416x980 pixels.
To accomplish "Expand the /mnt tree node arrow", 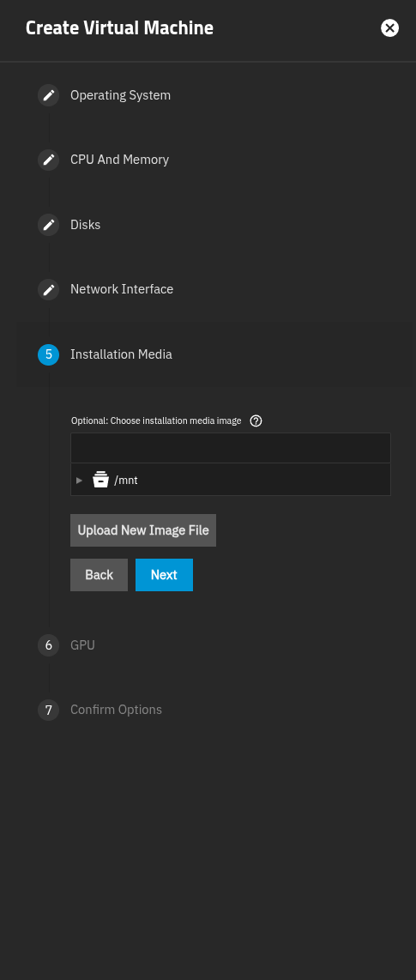I will 79,480.
